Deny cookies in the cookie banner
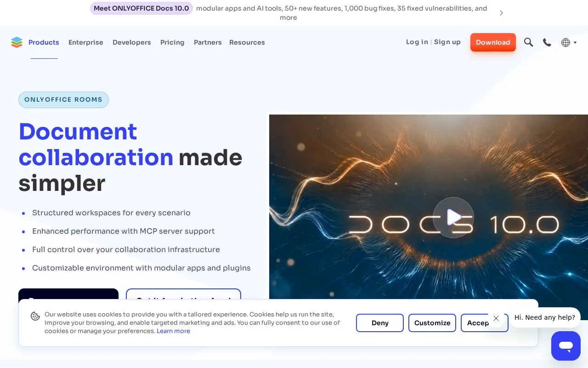Image resolution: width=588 pixels, height=368 pixels. (380, 323)
